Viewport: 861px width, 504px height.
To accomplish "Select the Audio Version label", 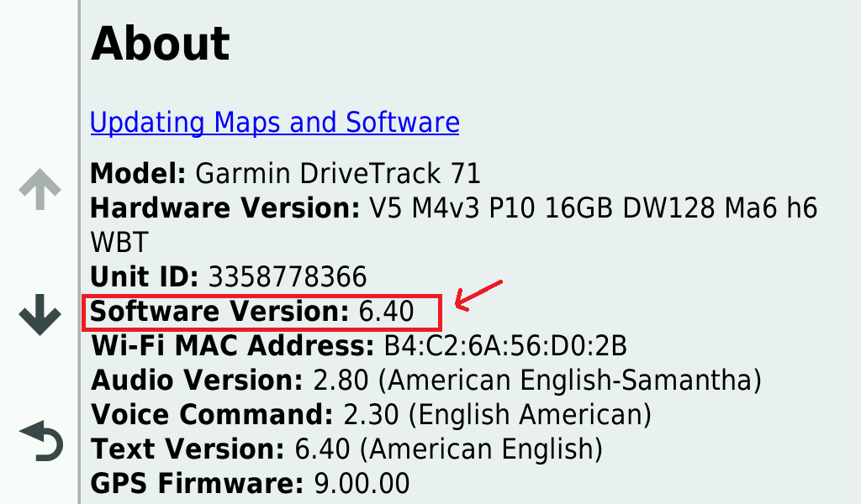I will pyautogui.click(x=197, y=381).
